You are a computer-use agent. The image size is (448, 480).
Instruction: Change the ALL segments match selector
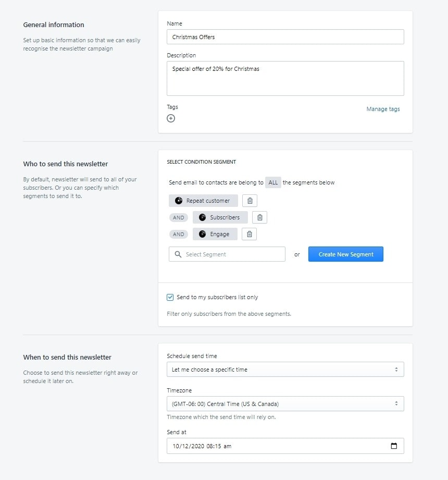(x=273, y=182)
